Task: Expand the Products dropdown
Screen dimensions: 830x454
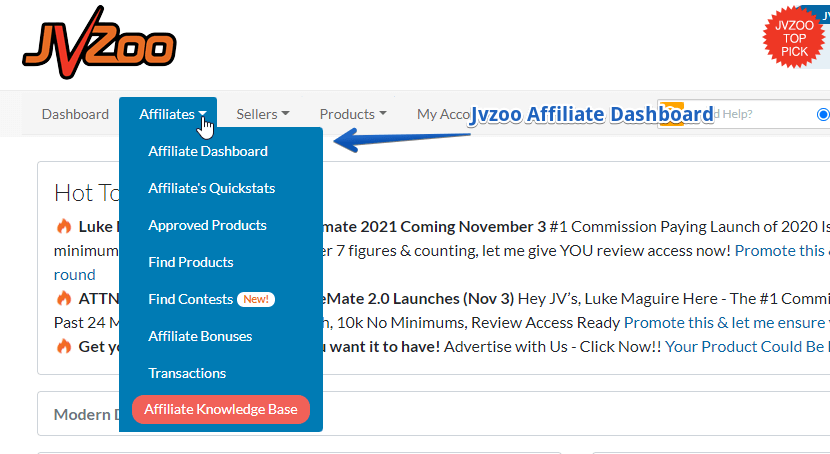Action: coord(353,114)
